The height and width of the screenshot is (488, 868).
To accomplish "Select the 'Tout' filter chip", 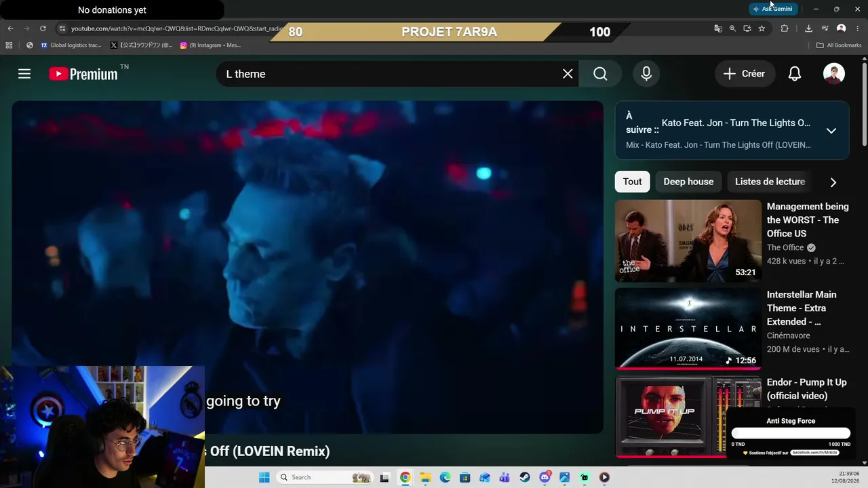I will tap(633, 182).
